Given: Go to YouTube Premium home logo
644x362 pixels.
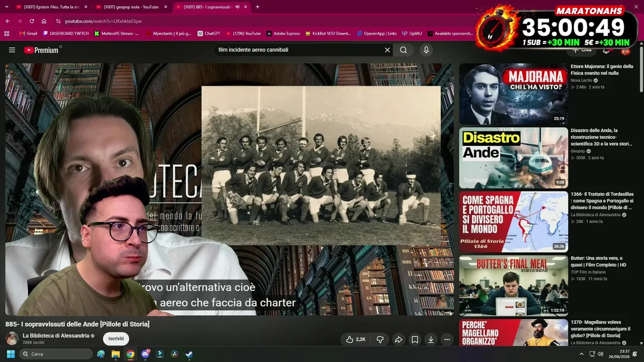Looking at the screenshot, I should [x=41, y=50].
